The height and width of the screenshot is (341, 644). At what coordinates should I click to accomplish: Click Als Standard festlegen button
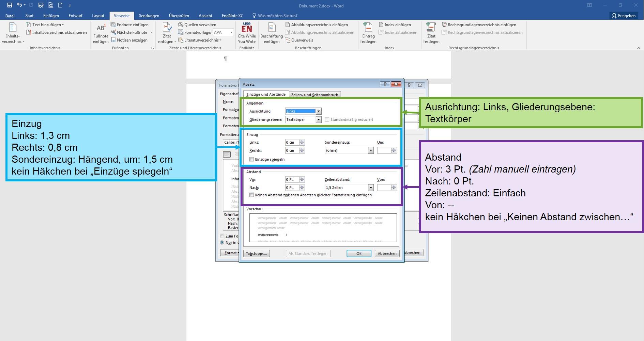click(308, 254)
